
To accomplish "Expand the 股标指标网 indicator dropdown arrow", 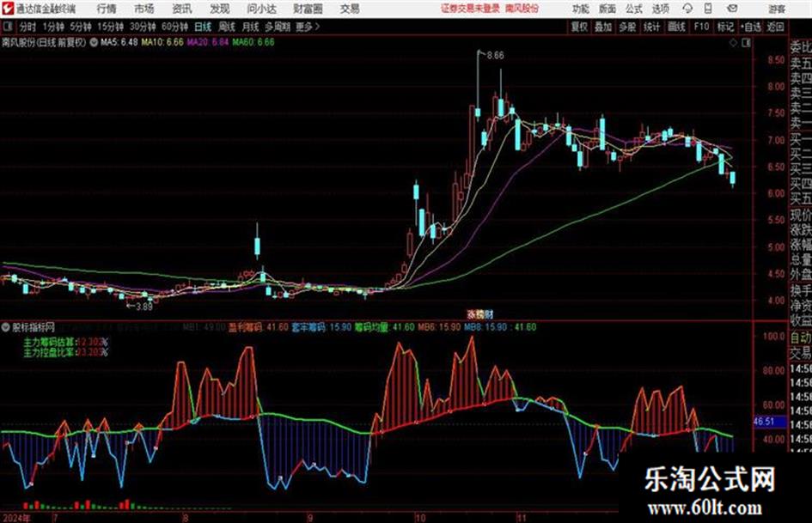I will [6, 327].
